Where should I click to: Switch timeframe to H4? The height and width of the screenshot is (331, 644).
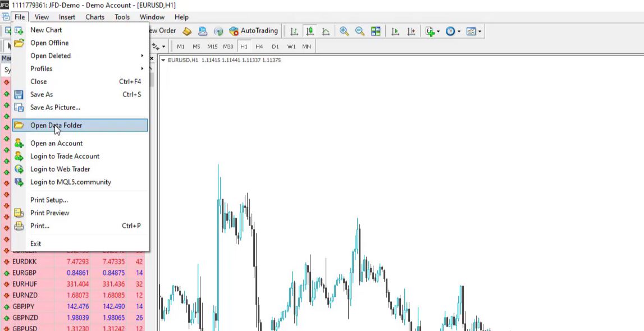tap(259, 47)
